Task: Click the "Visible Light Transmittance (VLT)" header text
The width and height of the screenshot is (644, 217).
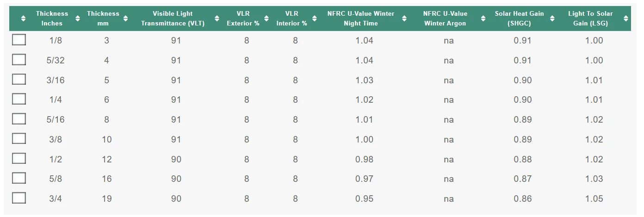Action: click(x=173, y=19)
